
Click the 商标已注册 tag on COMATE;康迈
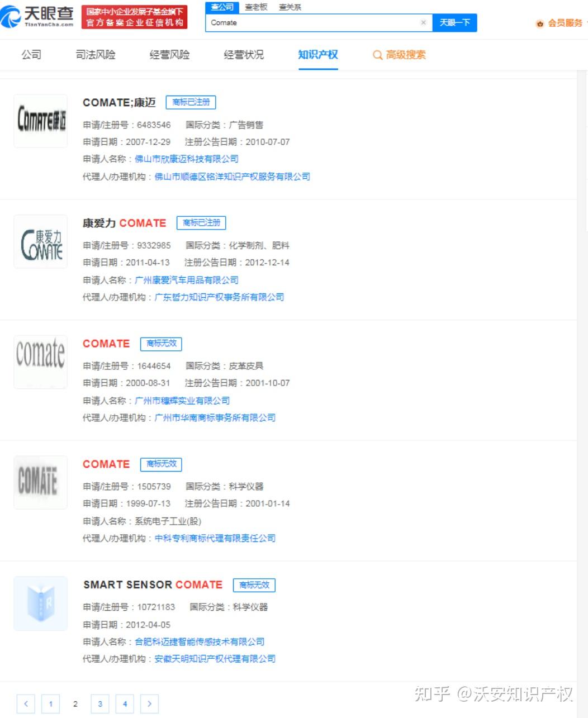[191, 102]
